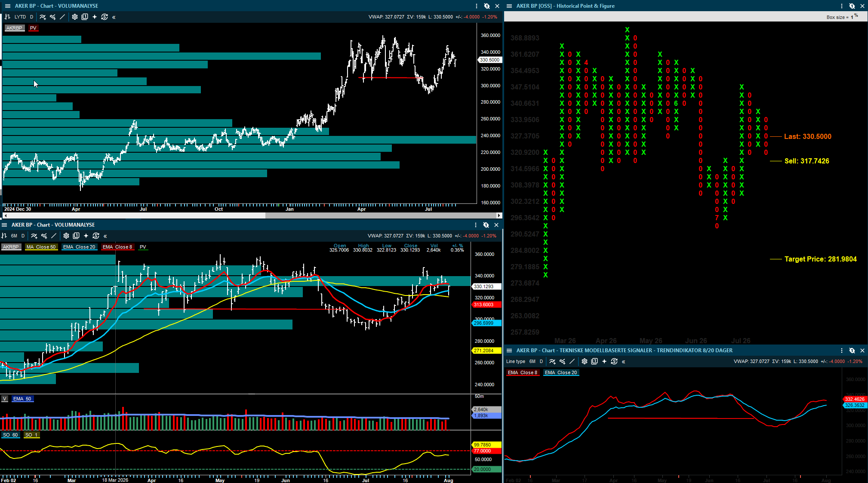Toggle EMA Close 8 label in lower VOLUMANALYSE chart

coord(117,247)
